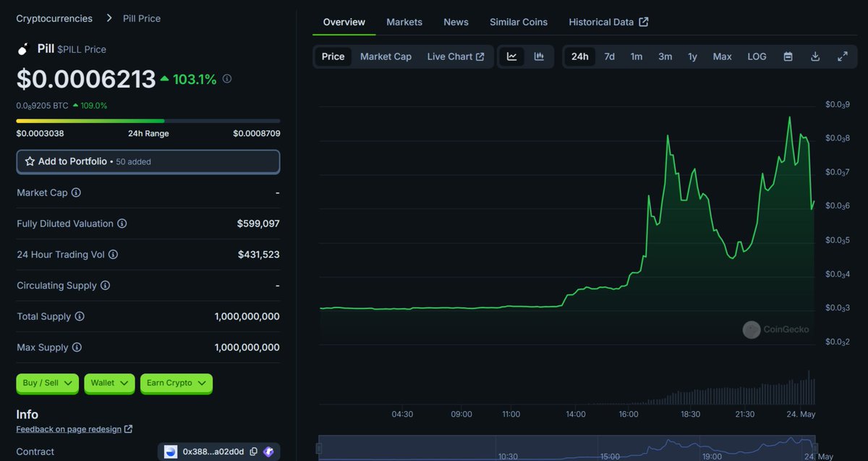Toggle LOG scale on chart
Viewport: 868px width, 461px height.
[757, 56]
